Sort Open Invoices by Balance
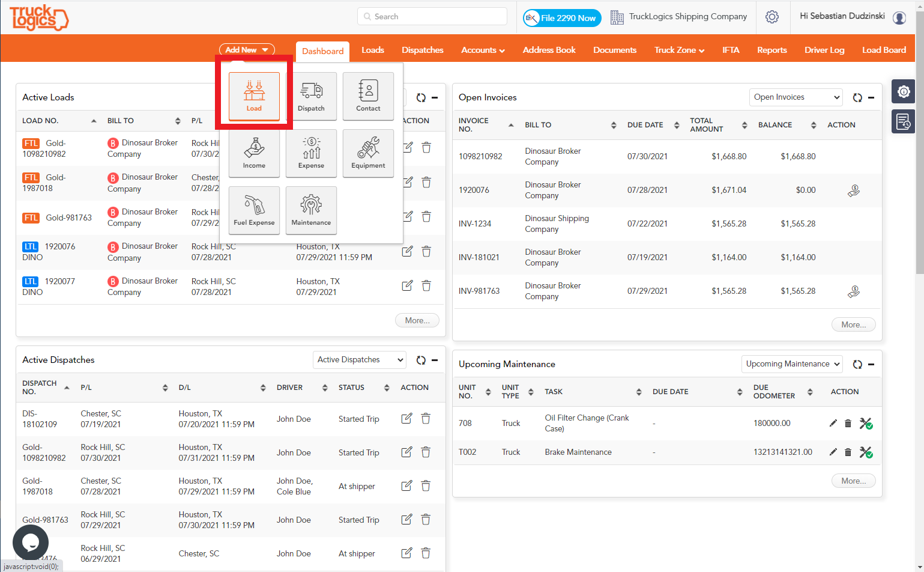Screen dimensions: 924x572 click(x=814, y=125)
